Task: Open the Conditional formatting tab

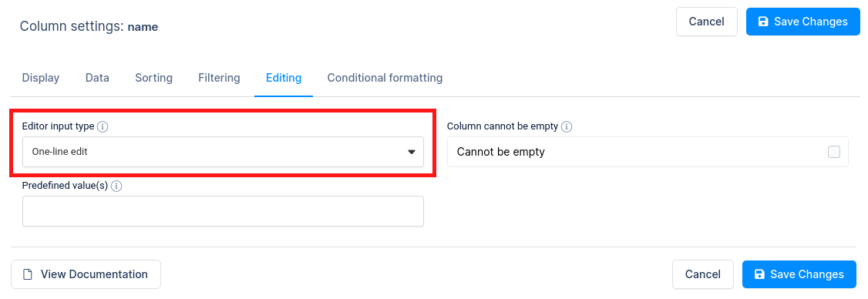Action: 385,78
